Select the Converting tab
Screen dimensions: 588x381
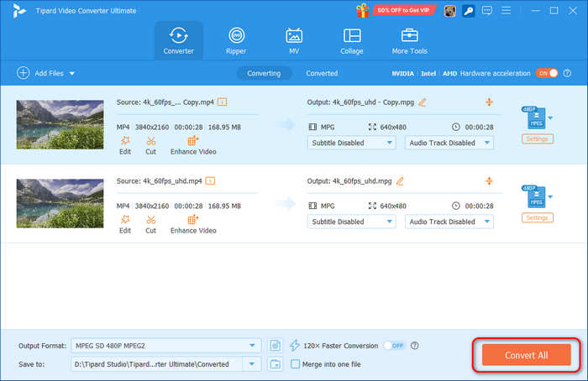point(264,73)
